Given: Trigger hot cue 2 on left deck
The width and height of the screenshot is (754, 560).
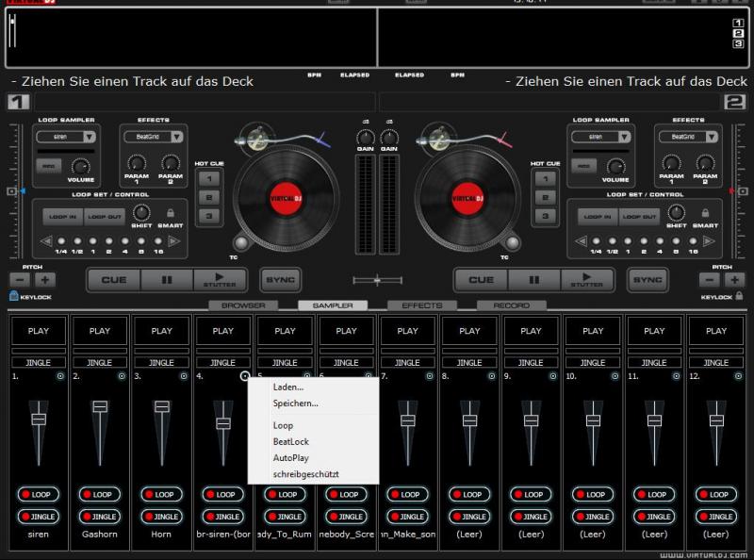Looking at the screenshot, I should [209, 197].
